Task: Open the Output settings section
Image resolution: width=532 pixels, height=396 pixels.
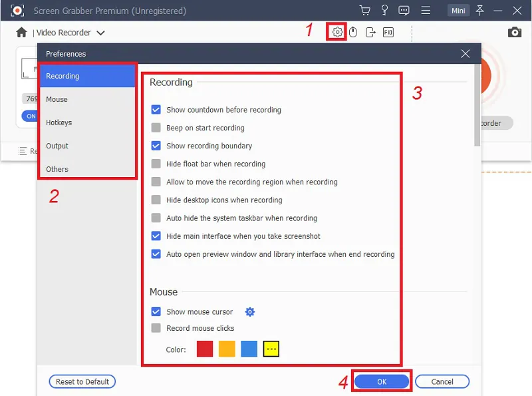Action: (57, 145)
